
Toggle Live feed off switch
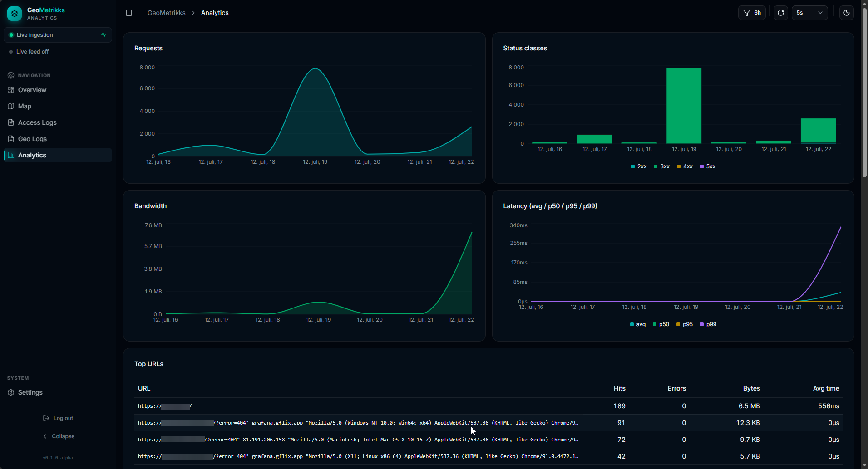(29, 52)
